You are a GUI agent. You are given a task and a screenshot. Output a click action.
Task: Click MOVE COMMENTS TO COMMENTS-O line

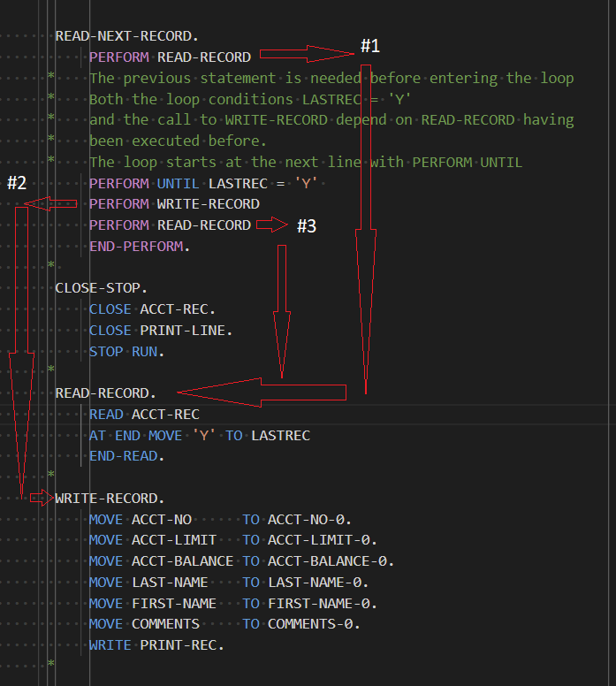point(224,624)
